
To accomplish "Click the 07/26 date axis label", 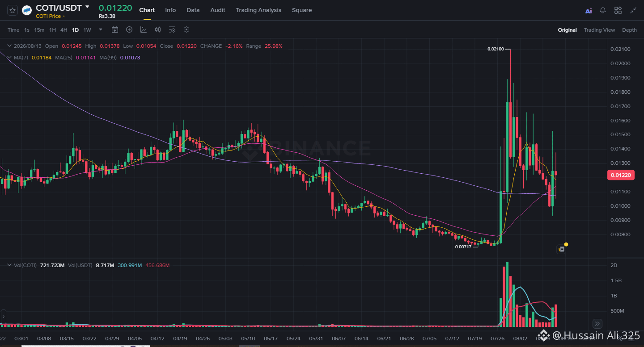I will point(498,339).
